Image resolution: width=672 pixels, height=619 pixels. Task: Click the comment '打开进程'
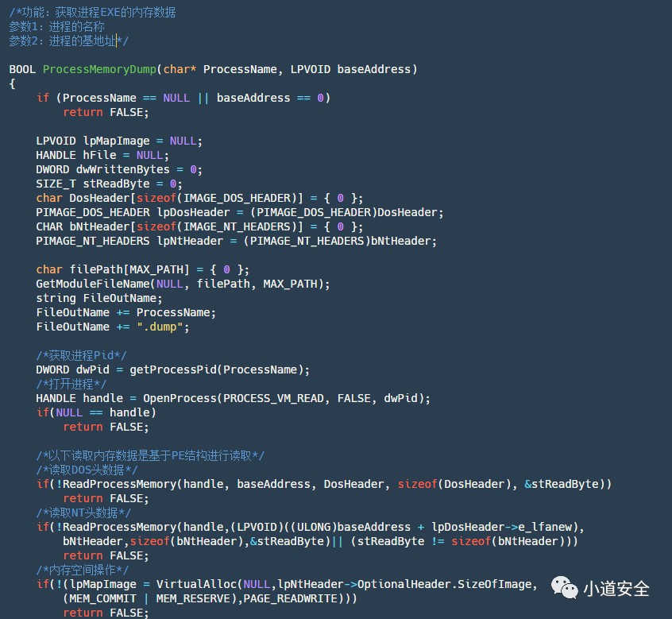click(71, 384)
